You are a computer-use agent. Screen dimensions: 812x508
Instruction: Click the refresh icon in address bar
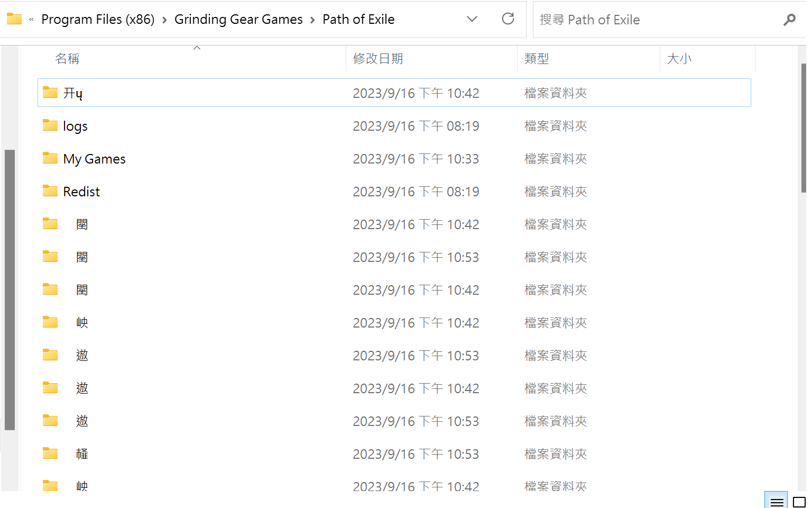pyautogui.click(x=508, y=19)
